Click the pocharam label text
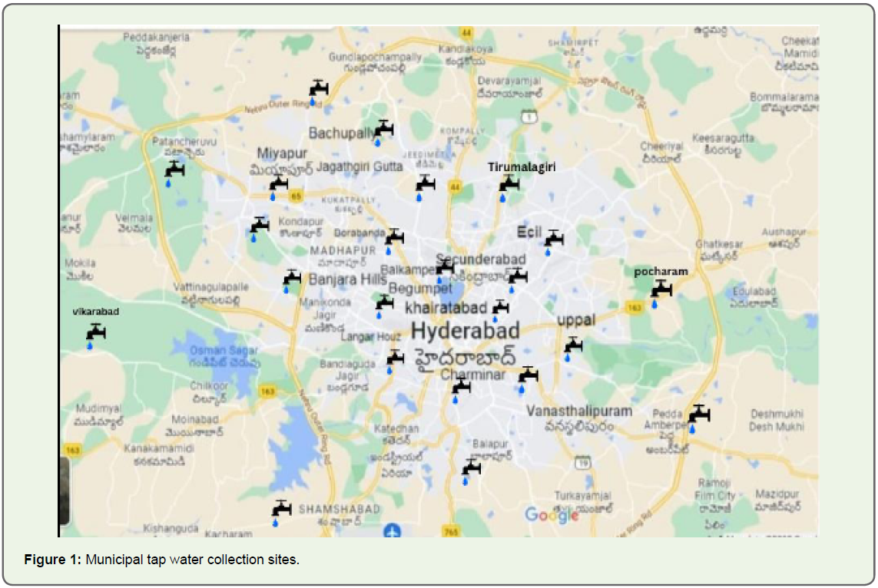 [x=661, y=271]
